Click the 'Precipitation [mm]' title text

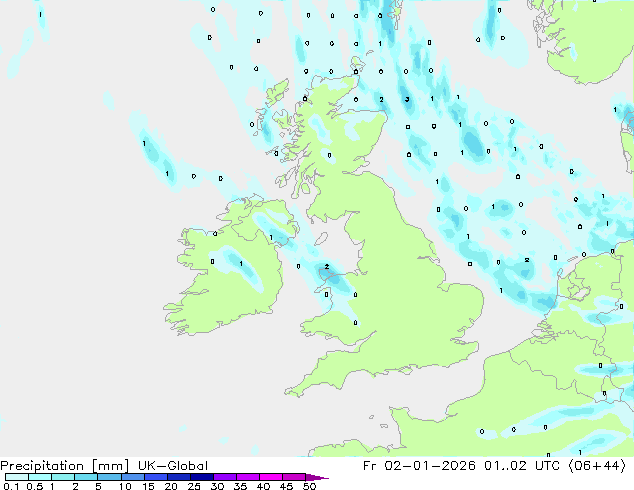point(65,466)
